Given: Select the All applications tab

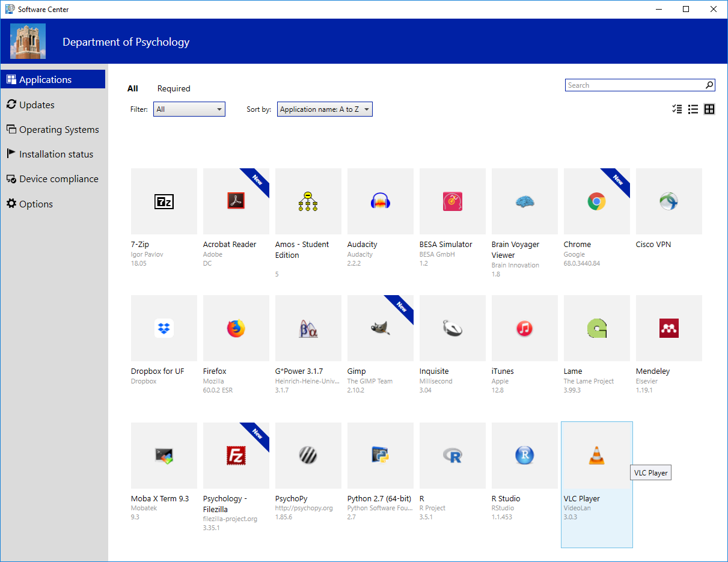Looking at the screenshot, I should 133,88.
